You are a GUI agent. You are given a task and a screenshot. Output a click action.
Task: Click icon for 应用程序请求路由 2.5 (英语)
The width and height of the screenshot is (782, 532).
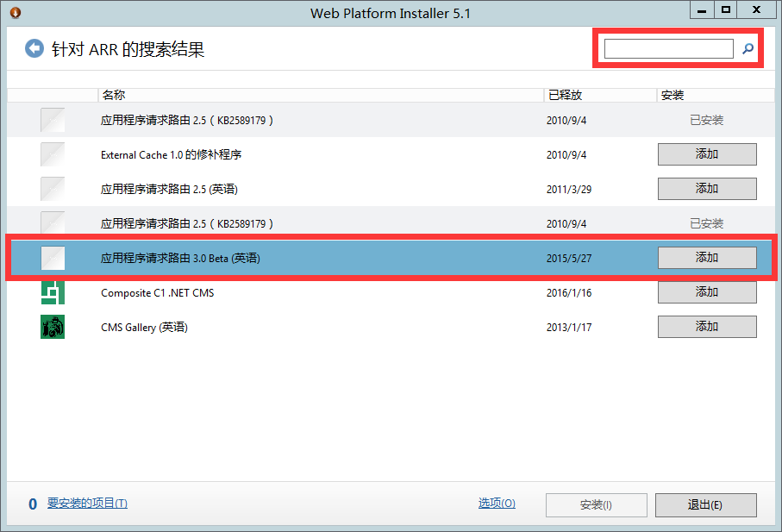pos(53,189)
